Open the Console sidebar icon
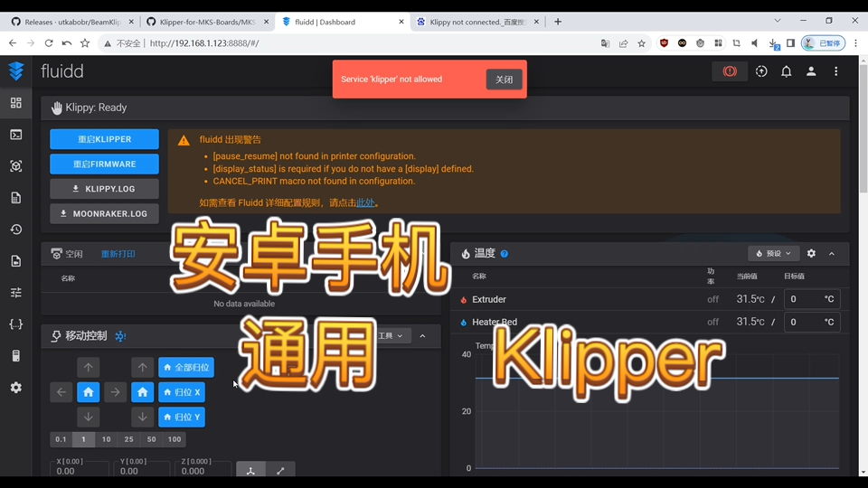Screen dimensions: 868x488 coord(16,135)
